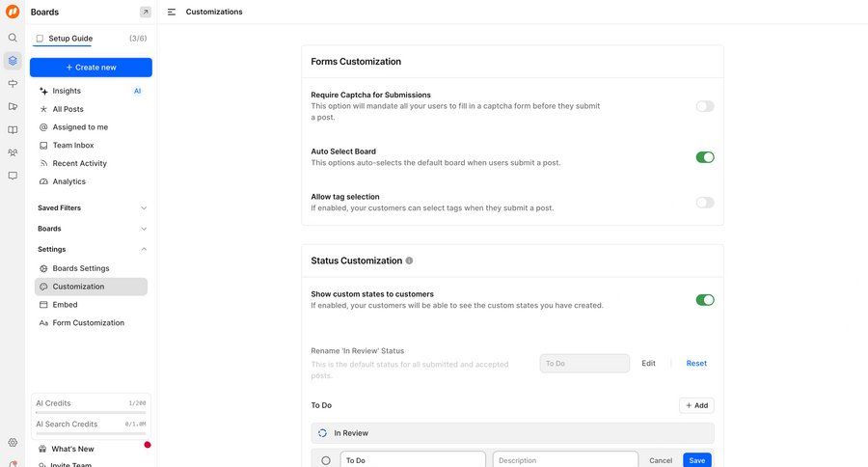
Task: Enable the Allow tag selection toggle
Action: [705, 203]
